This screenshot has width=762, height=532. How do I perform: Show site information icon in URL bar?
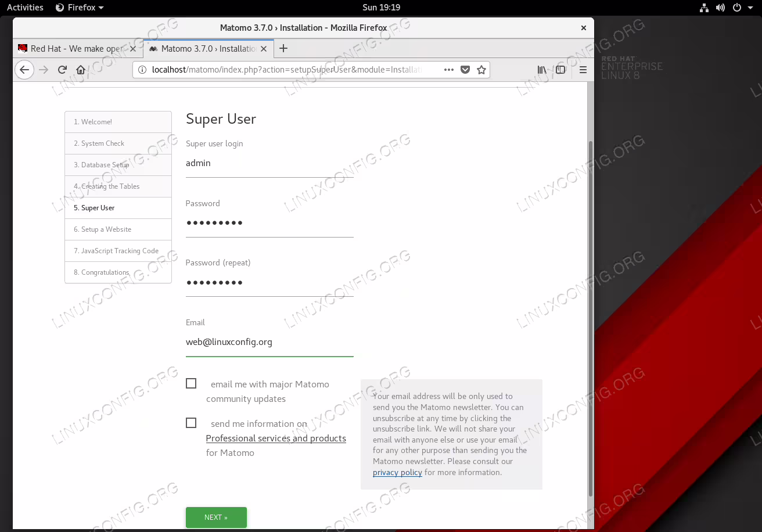[x=142, y=70]
